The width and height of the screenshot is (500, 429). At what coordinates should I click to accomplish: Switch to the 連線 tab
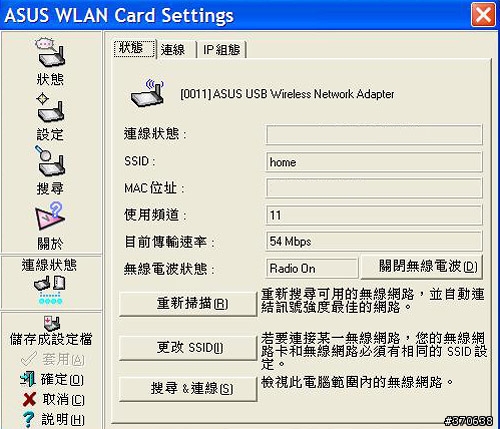(175, 50)
